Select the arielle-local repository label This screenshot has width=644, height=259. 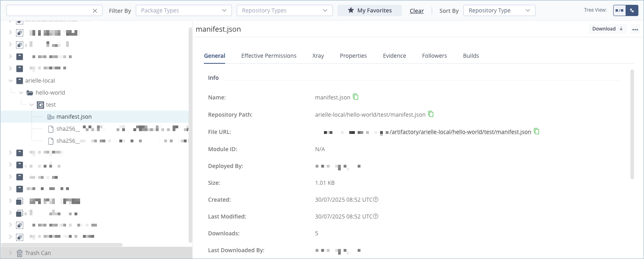pos(40,81)
